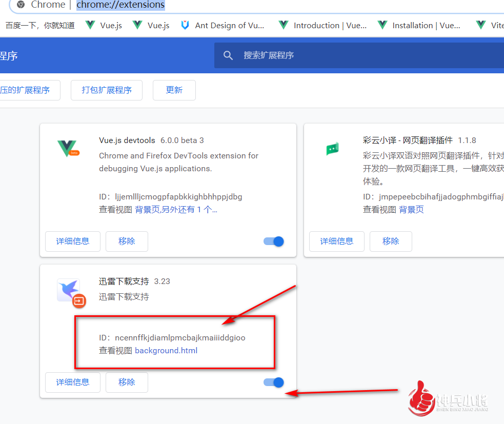Click the 彩云小译 extension ID text
Image resolution: width=504 pixels, height=424 pixels.
click(x=441, y=197)
